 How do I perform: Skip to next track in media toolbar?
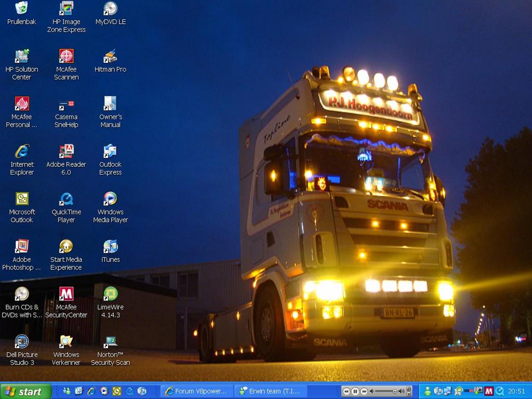[364, 392]
